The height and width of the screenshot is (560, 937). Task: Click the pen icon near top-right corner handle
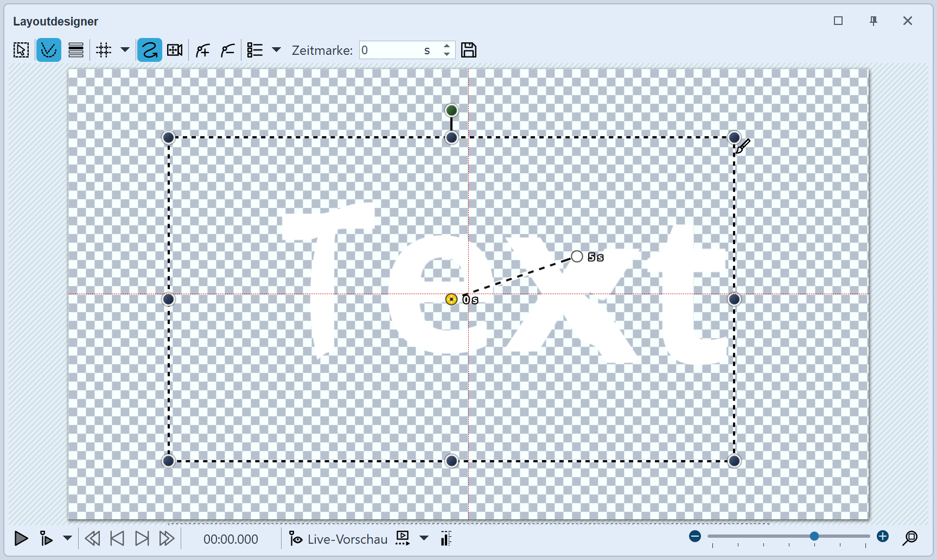coord(743,146)
